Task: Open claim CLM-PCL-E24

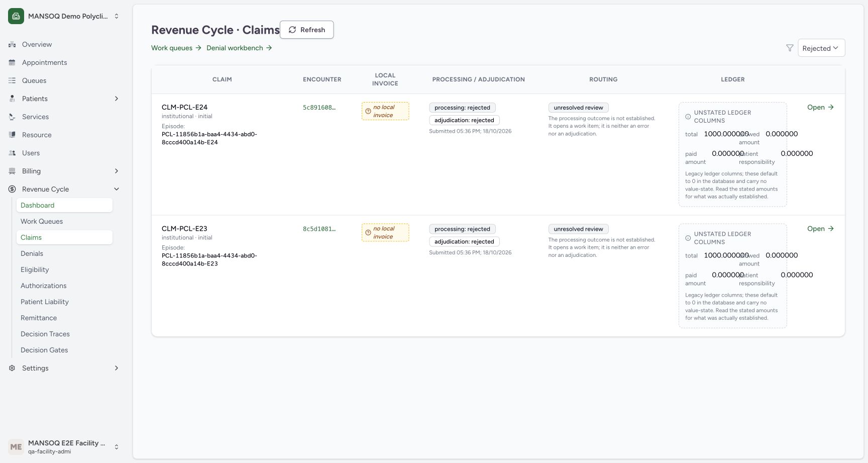Action: click(820, 107)
